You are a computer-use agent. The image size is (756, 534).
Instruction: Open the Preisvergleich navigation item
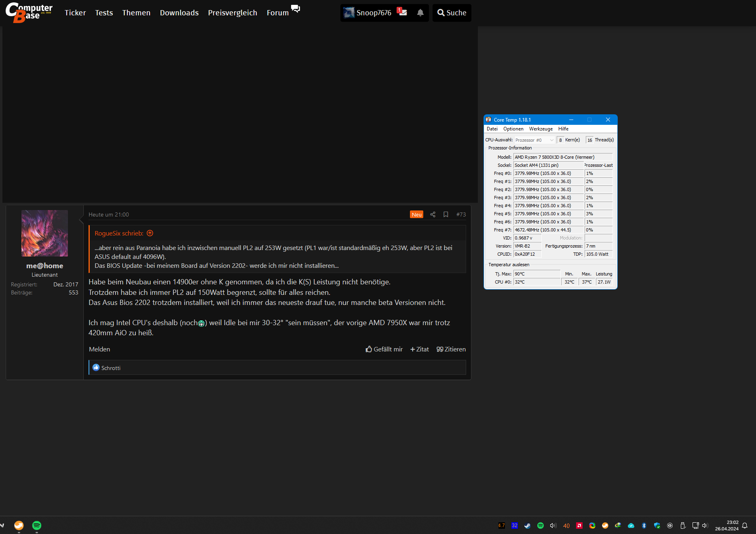232,13
